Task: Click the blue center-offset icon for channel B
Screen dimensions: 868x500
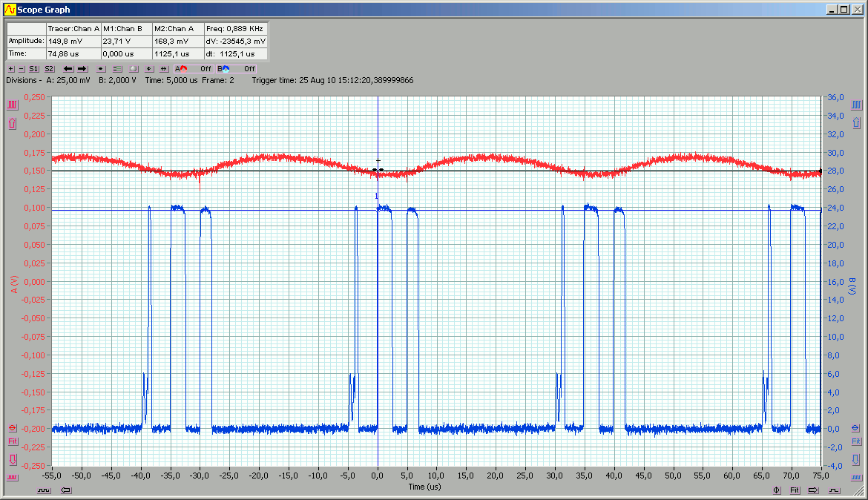Action: coord(855,428)
